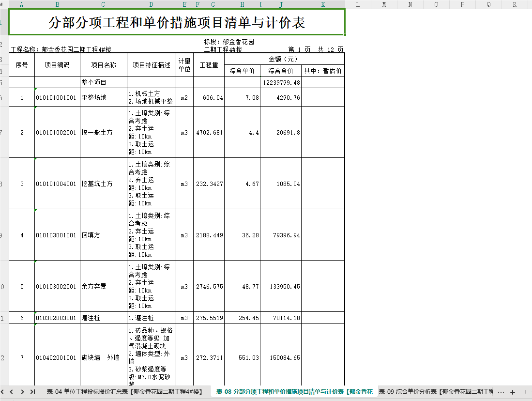Select the 项目名称 header cell
The image size is (532, 401).
pyautogui.click(x=104, y=65)
